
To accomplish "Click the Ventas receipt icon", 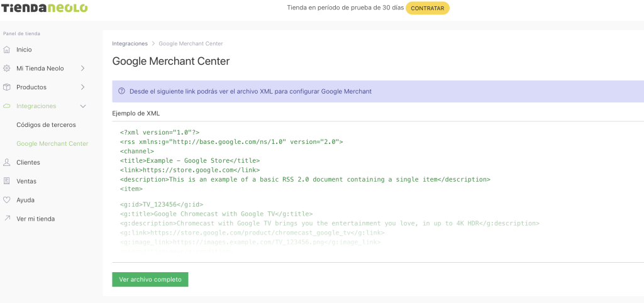I will 6,181.
